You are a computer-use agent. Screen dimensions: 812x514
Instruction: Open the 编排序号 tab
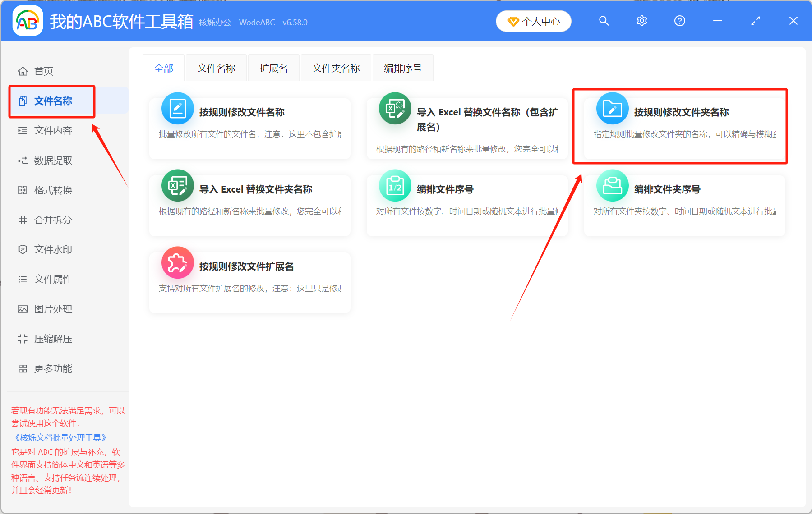(x=402, y=68)
